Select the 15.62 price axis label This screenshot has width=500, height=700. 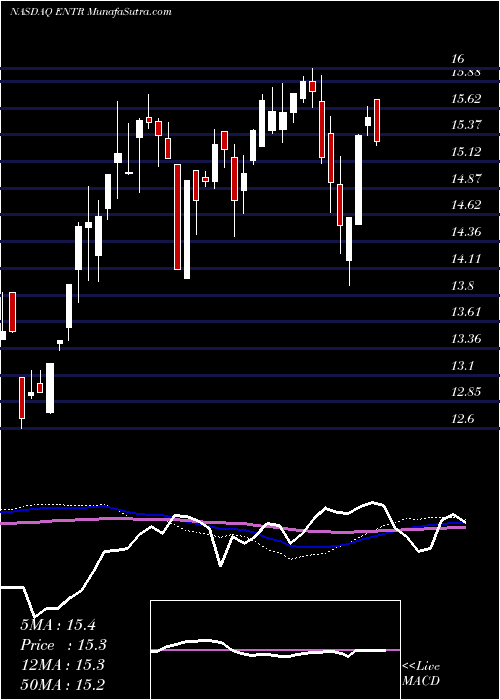466,99
